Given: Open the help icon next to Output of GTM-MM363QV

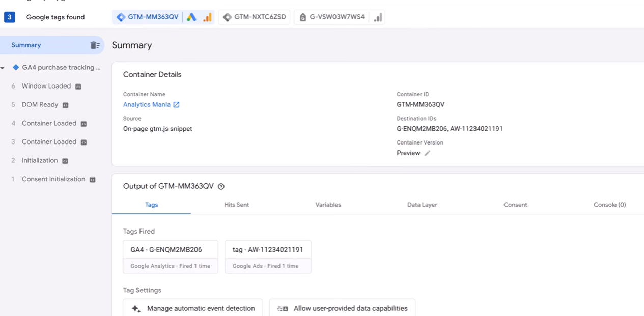Looking at the screenshot, I should tap(221, 187).
